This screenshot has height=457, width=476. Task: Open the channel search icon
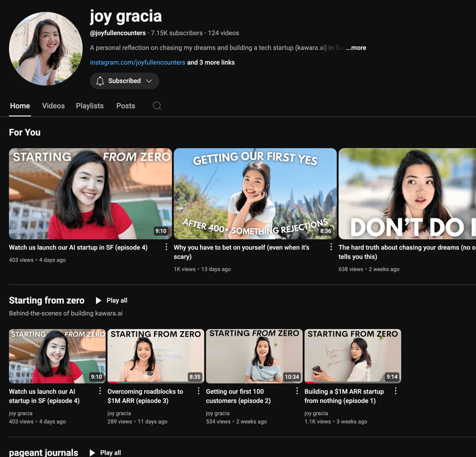pos(156,106)
